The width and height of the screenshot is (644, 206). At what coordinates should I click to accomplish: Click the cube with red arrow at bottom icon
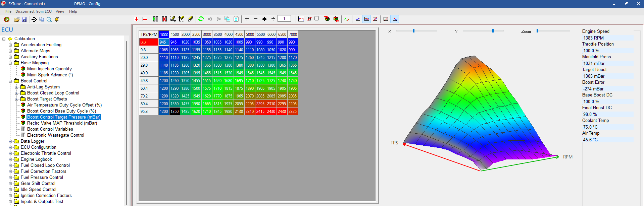coord(336,19)
